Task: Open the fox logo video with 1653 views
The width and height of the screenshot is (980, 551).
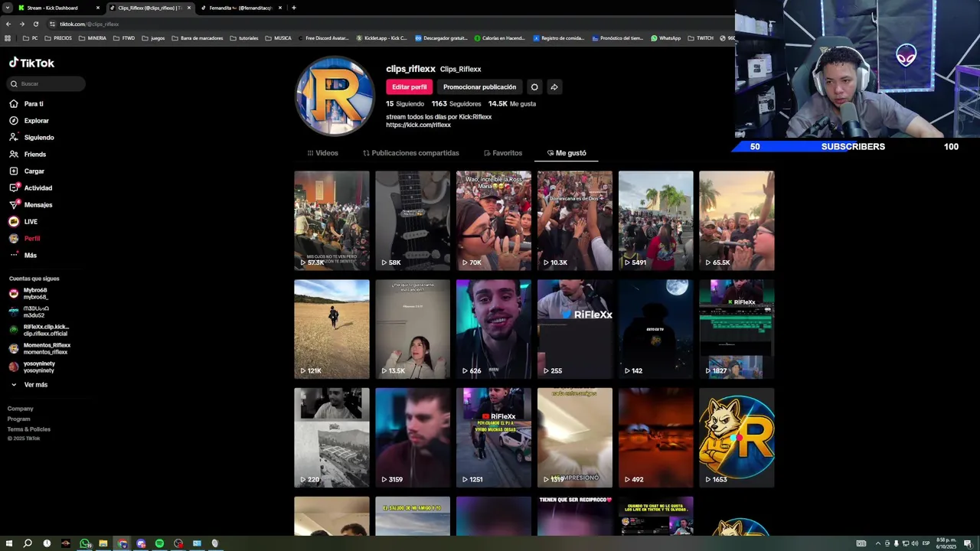Action: 737,438
